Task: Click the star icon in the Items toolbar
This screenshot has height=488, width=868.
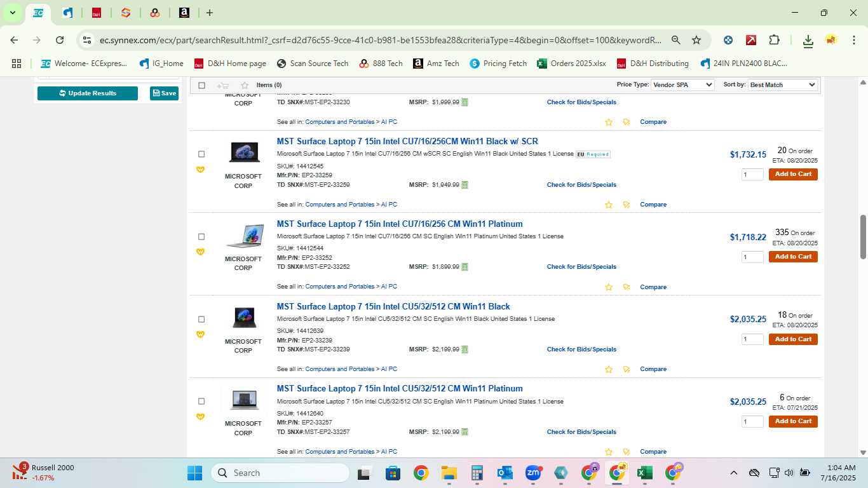Action: (x=245, y=85)
